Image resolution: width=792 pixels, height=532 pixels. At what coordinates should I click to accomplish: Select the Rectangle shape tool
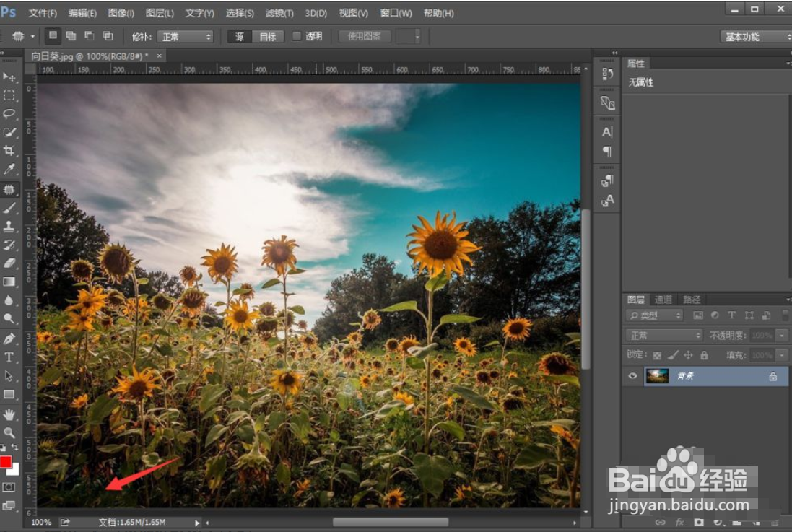(9, 394)
